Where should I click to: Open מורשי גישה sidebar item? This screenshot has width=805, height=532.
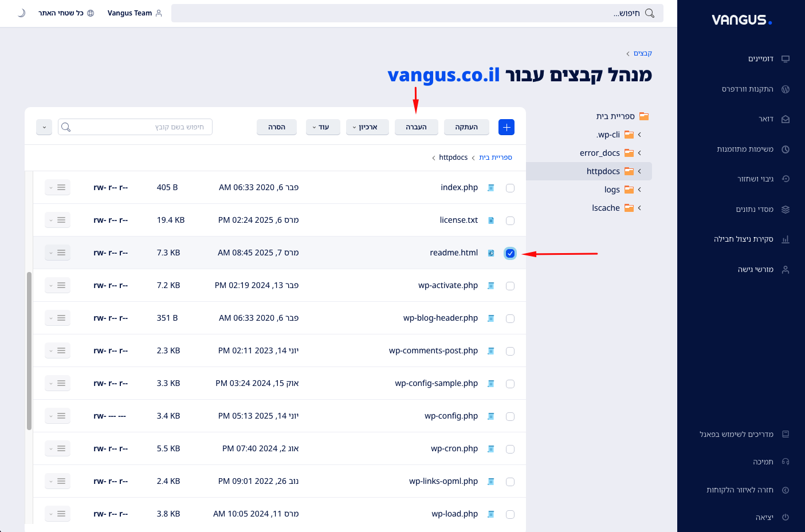[x=755, y=270]
